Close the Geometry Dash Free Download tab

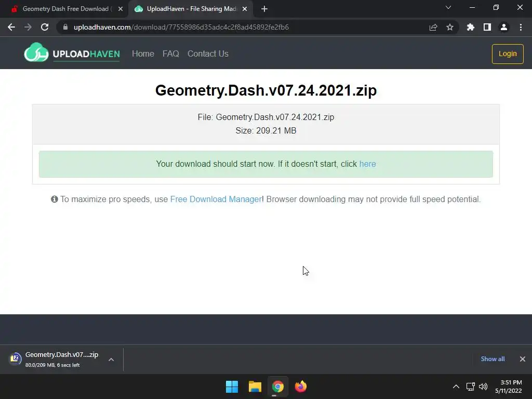(x=121, y=9)
